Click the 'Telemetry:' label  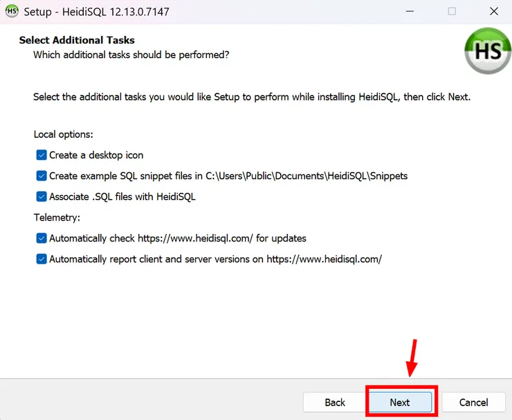[57, 217]
